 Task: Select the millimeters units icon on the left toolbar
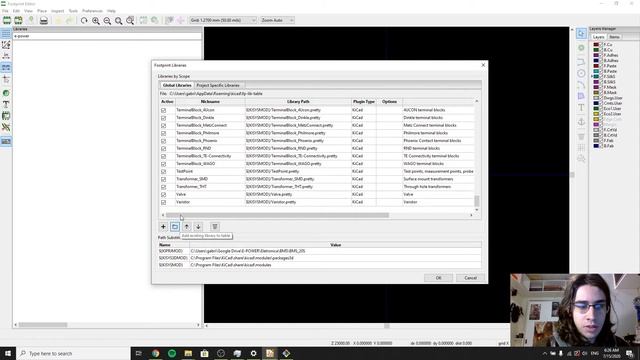[x=6, y=67]
